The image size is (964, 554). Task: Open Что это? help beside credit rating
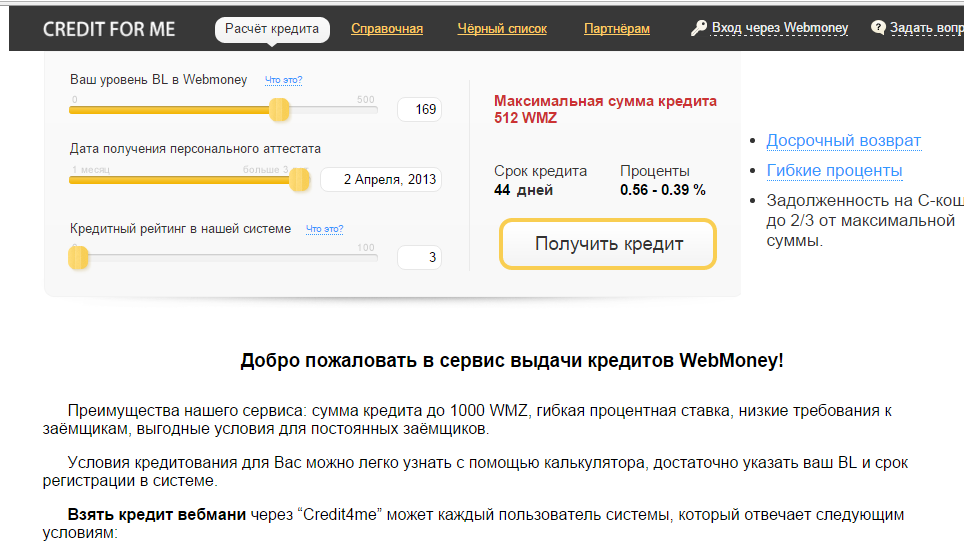(325, 229)
